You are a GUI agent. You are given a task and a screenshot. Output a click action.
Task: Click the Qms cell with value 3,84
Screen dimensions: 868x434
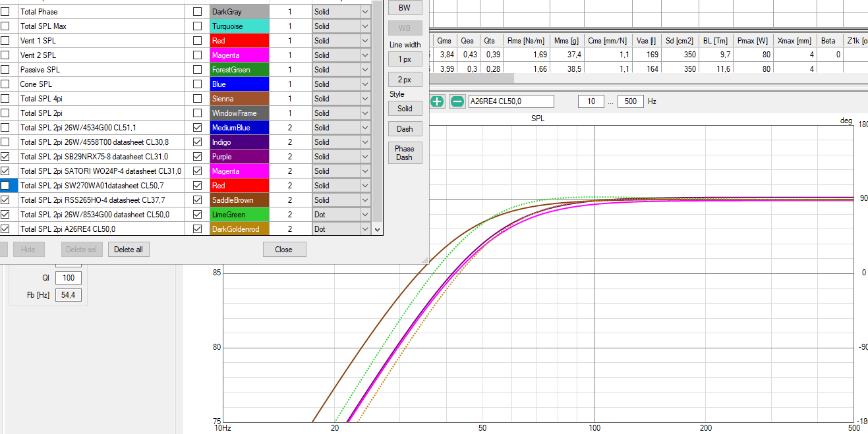tap(446, 55)
